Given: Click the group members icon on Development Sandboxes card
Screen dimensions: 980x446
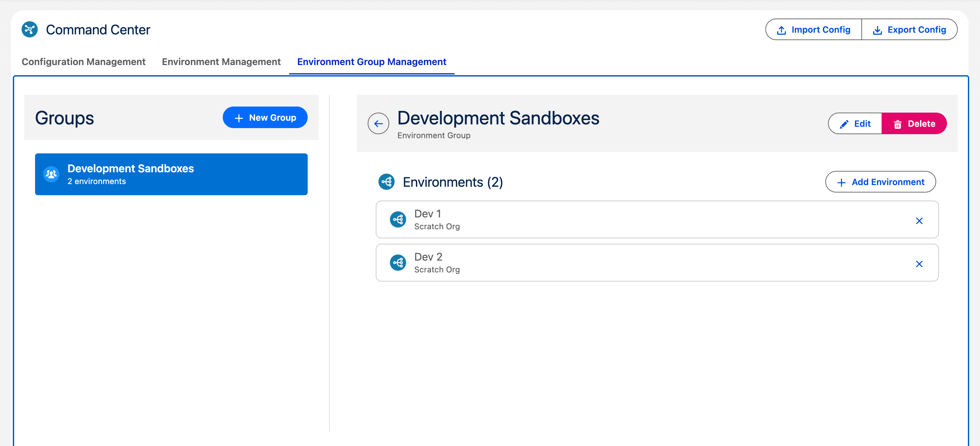Looking at the screenshot, I should (x=51, y=174).
